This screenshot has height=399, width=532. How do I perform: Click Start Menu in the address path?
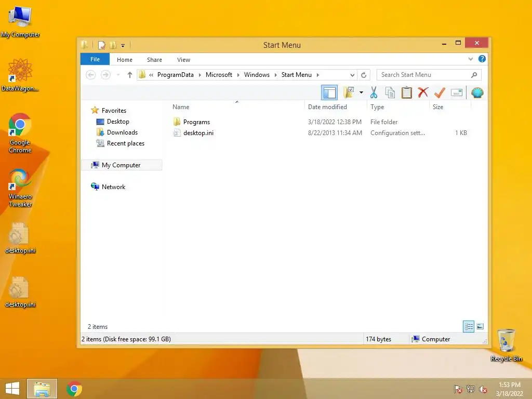point(297,75)
